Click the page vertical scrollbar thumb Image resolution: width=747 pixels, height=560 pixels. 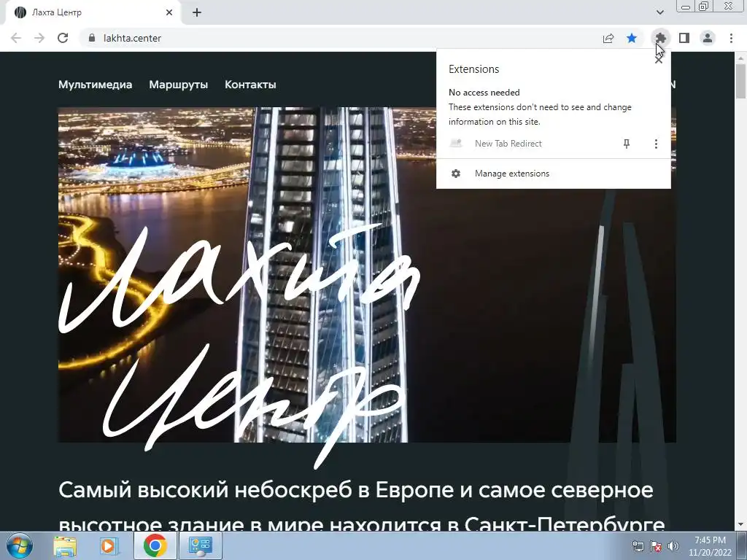pyautogui.click(x=741, y=81)
